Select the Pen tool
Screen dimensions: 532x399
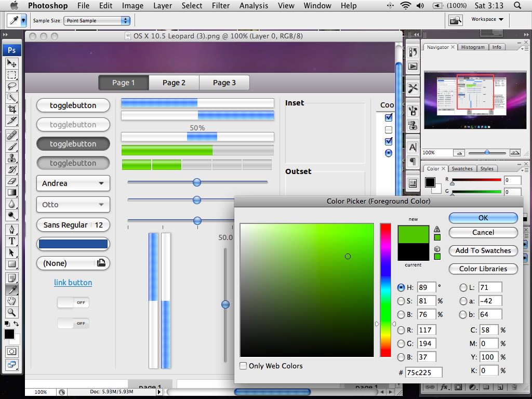12,230
